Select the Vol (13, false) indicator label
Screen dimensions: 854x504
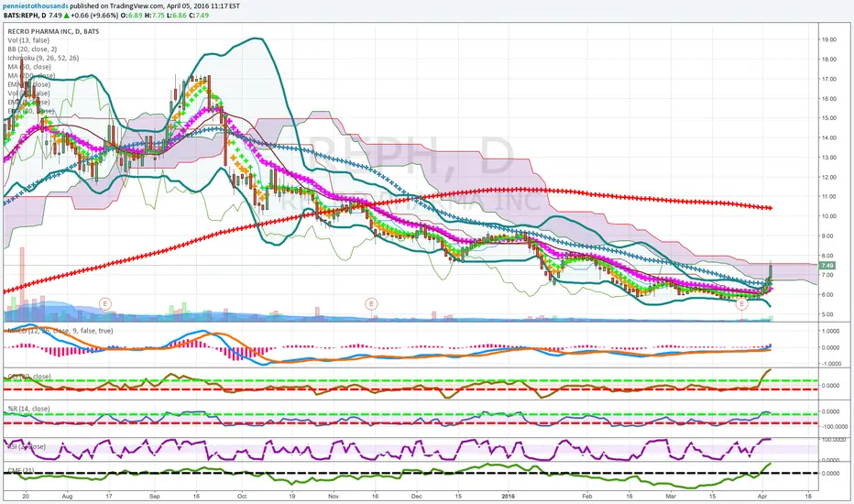pyautogui.click(x=28, y=40)
